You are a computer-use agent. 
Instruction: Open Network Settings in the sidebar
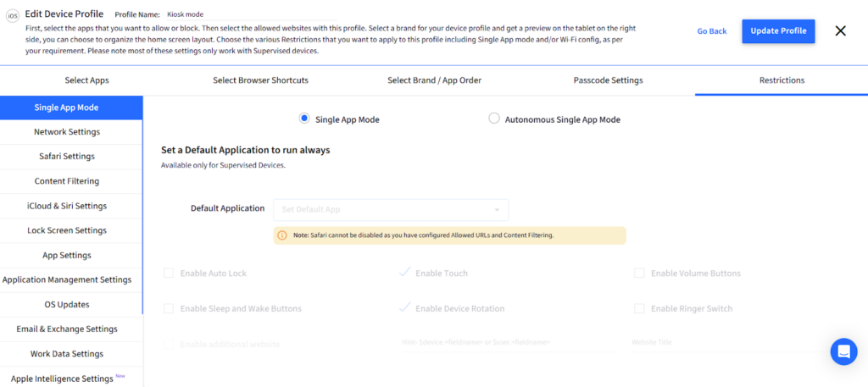(67, 132)
